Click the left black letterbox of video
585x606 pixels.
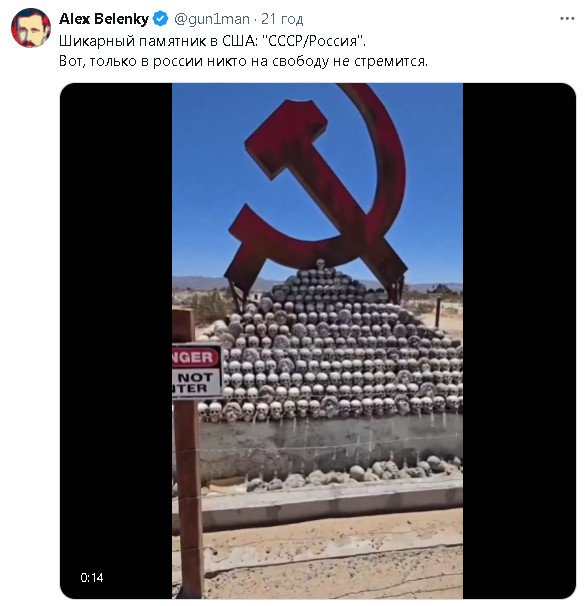[116, 341]
